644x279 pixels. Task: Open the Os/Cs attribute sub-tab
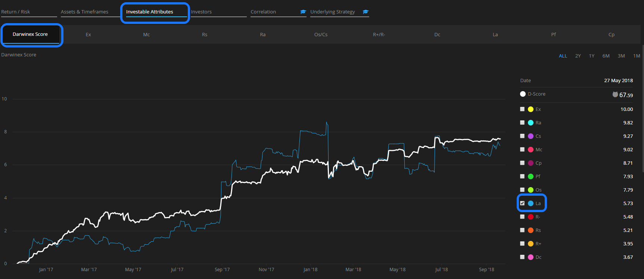(x=321, y=34)
